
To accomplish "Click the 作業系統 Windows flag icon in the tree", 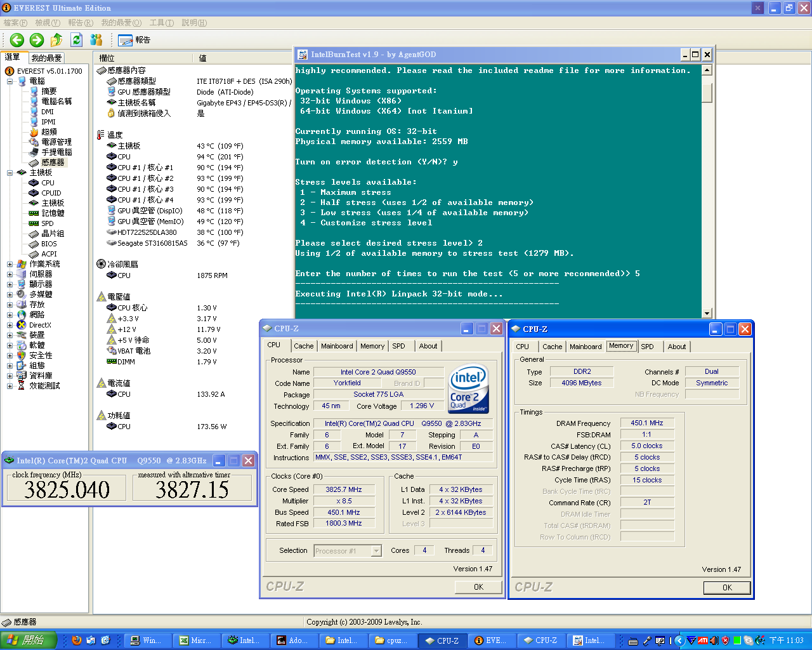I will (22, 264).
